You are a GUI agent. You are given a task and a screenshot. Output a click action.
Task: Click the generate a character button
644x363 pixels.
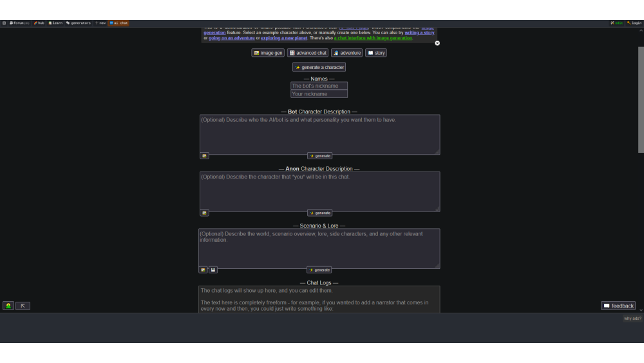coord(319,67)
